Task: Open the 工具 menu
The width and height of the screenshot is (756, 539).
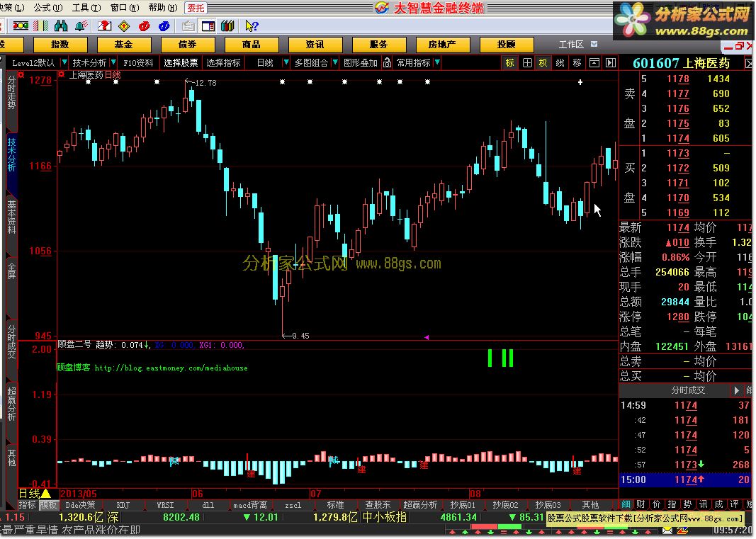Action: pyautogui.click(x=86, y=7)
